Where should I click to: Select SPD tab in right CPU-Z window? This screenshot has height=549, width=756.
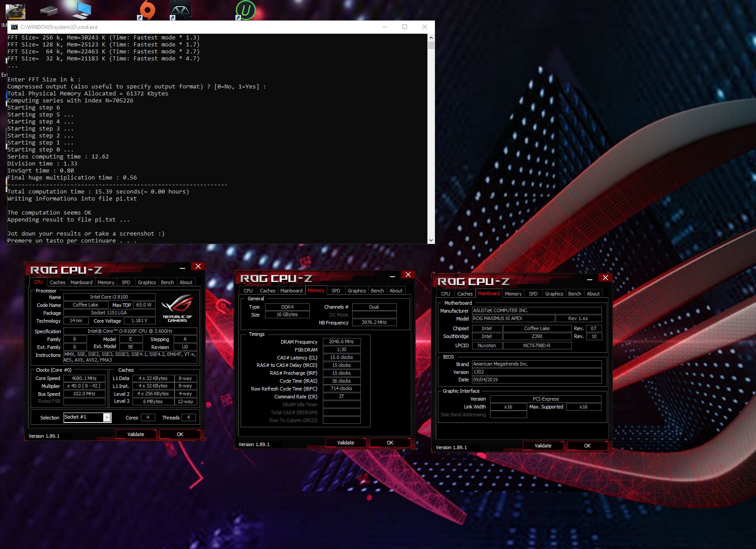tap(533, 294)
